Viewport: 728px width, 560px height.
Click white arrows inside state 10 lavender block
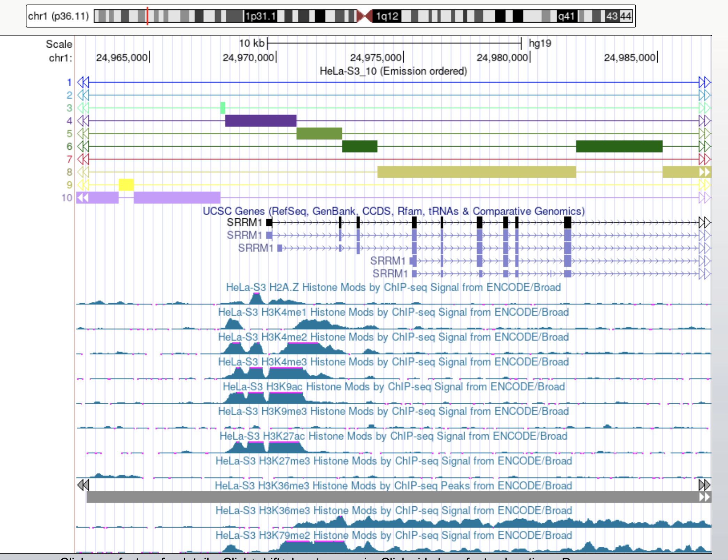[x=83, y=198]
